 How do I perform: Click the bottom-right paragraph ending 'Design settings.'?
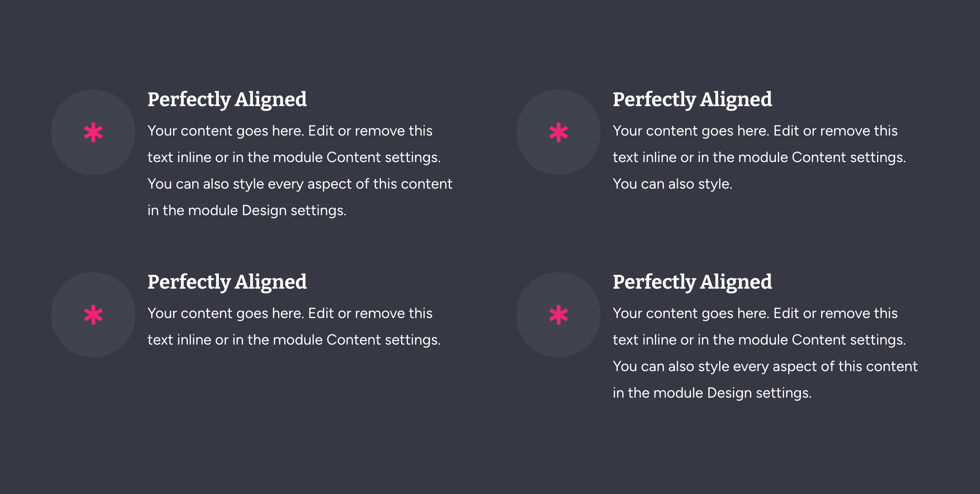(765, 353)
